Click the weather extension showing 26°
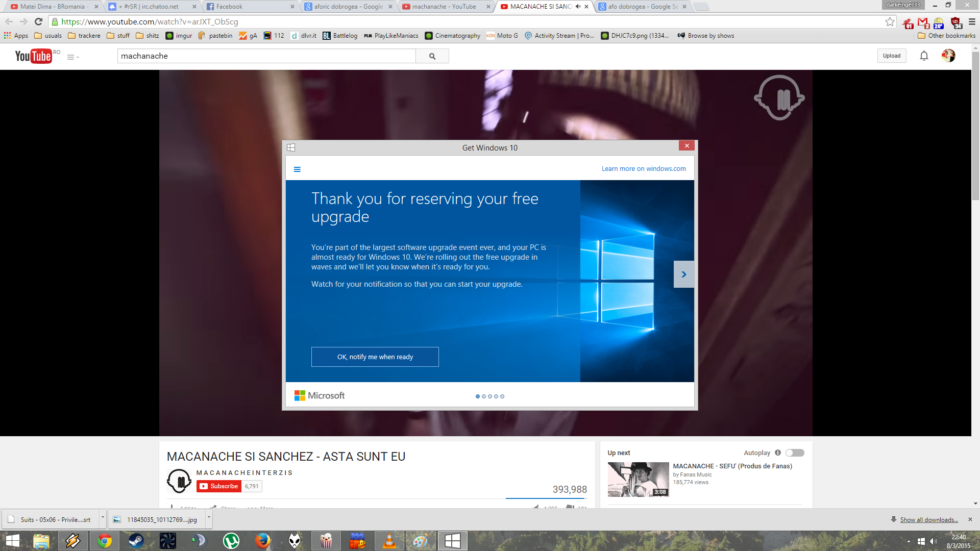The width and height of the screenshot is (980, 551). click(939, 23)
